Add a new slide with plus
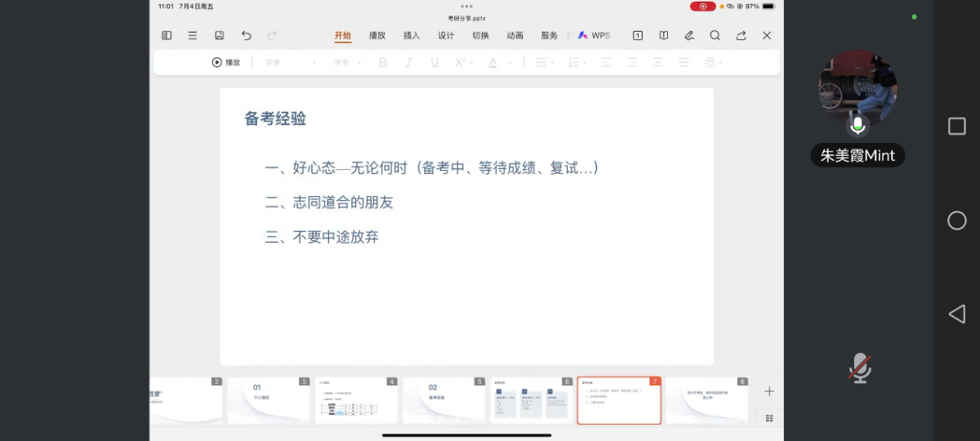This screenshot has width=980, height=441. [x=768, y=392]
